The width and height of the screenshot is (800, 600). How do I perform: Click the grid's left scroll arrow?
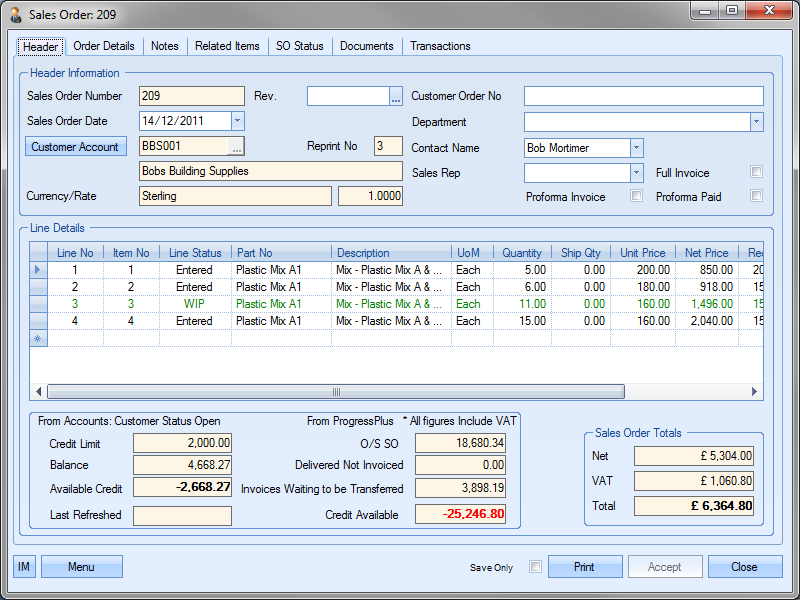click(39, 392)
